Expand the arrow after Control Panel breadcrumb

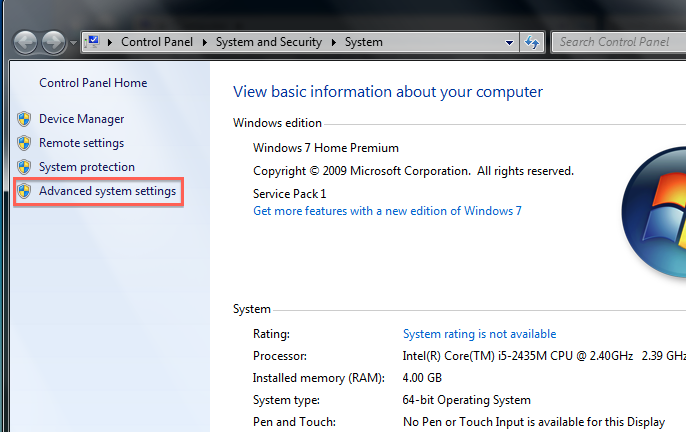click(204, 42)
